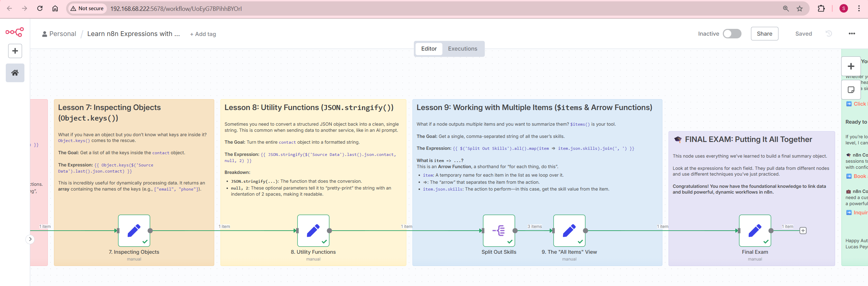Open the browser zoom magnifier icon
This screenshot has height=286, width=868.
(x=786, y=8)
